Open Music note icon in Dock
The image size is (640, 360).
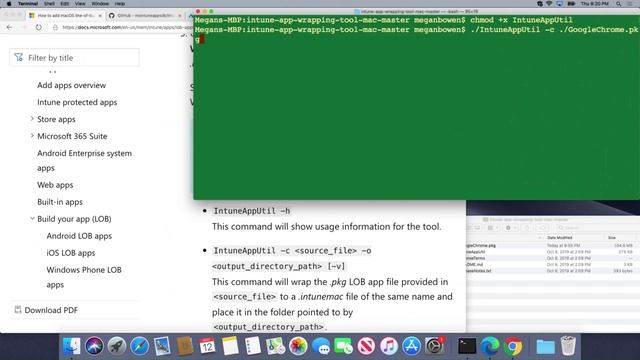pyautogui.click(x=389, y=346)
